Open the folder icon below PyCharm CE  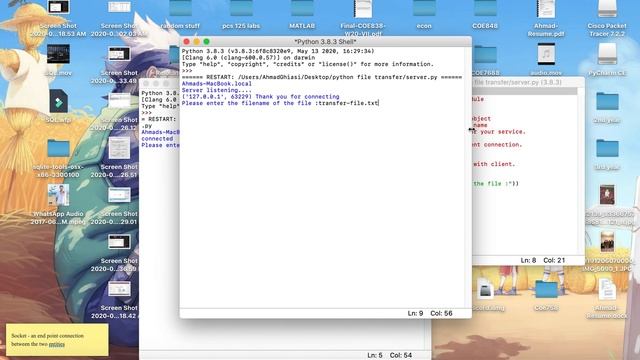(x=607, y=101)
